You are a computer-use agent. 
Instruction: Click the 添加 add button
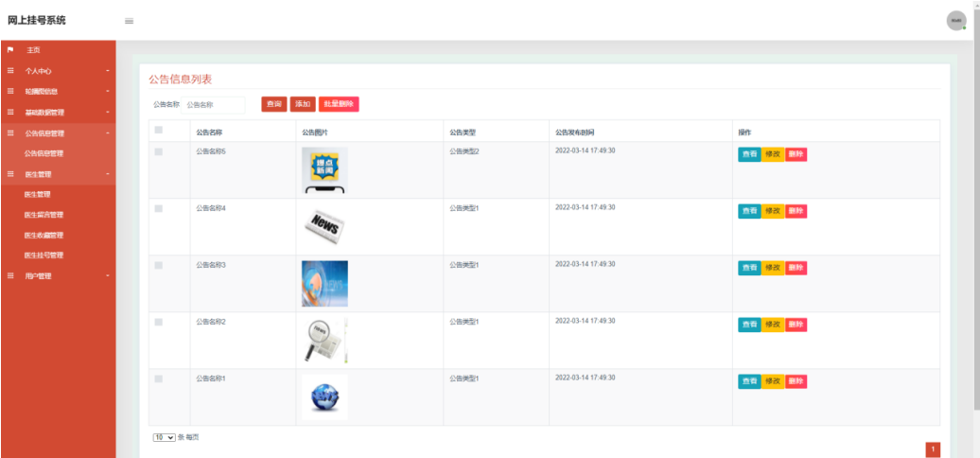tap(303, 104)
